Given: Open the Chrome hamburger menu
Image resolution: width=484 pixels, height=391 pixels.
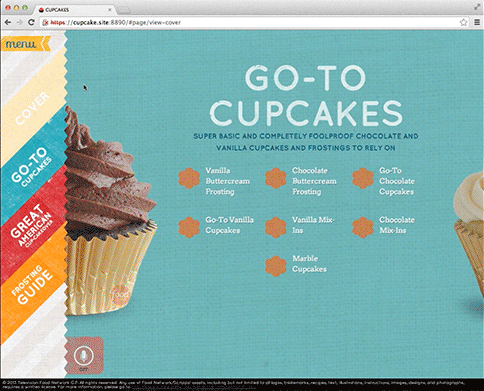Looking at the screenshot, I should click(x=477, y=22).
